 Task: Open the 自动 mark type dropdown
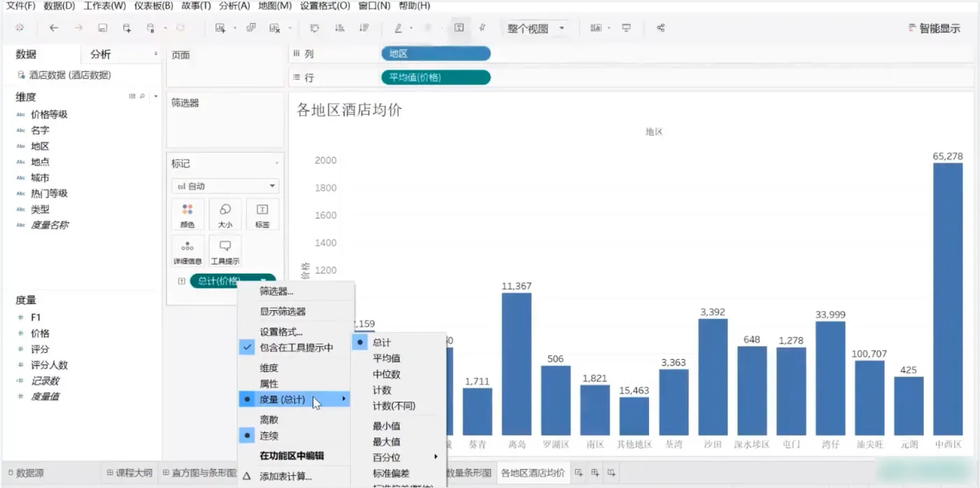pyautogui.click(x=225, y=186)
